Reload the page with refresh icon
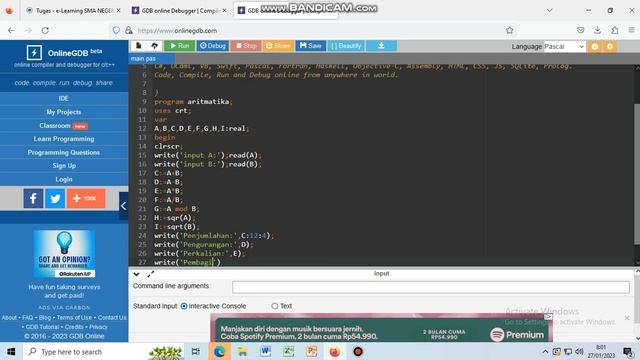 click(45, 31)
